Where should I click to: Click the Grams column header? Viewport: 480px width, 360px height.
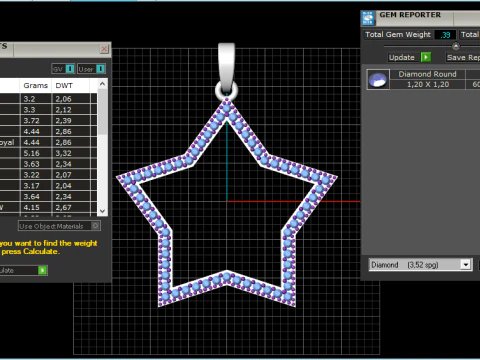[x=36, y=86]
